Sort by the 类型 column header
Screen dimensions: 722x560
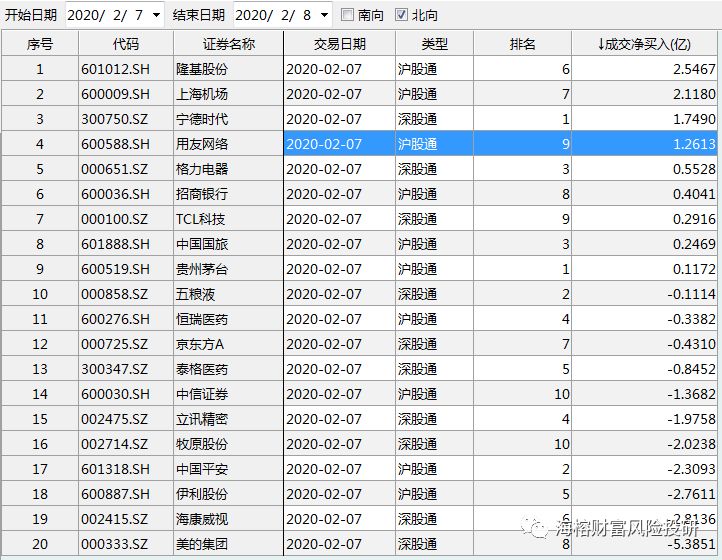(434, 44)
